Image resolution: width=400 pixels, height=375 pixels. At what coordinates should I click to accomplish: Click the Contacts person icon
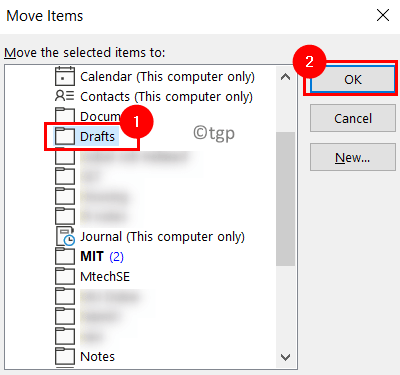click(x=64, y=96)
